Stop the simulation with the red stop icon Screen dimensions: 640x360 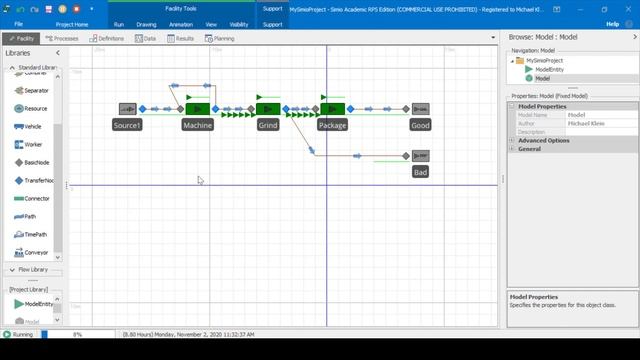click(x=76, y=9)
